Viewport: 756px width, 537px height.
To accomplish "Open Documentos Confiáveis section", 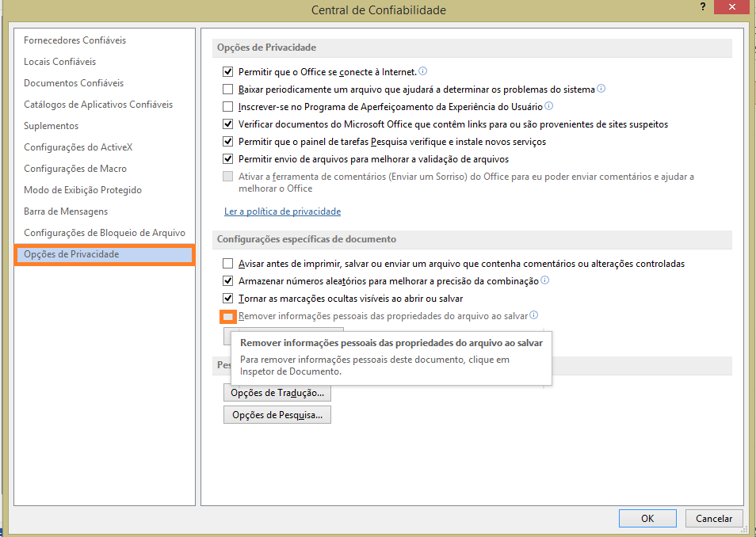I will click(x=74, y=83).
